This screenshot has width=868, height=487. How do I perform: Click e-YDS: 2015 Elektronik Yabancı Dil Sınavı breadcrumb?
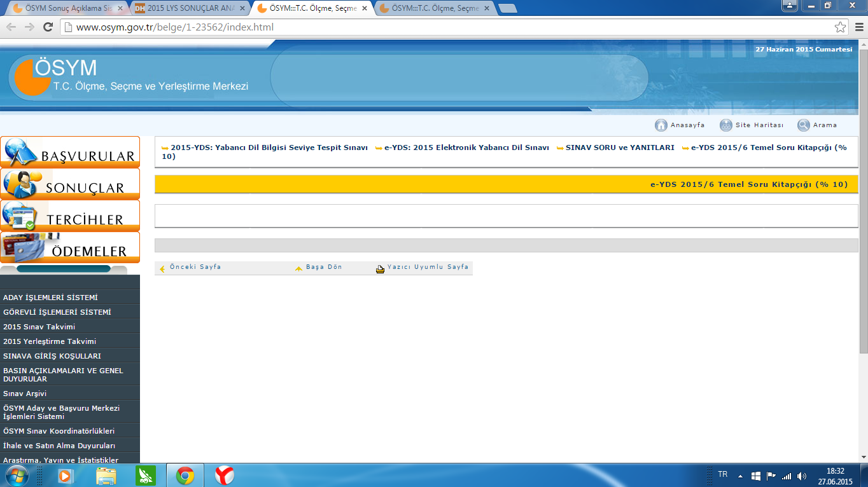click(x=466, y=147)
